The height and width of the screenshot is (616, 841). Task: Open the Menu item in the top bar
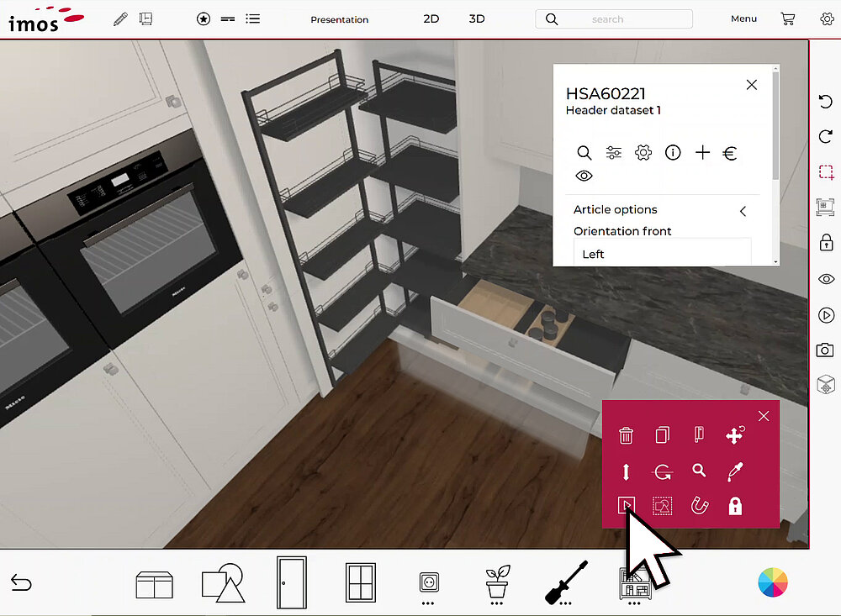pos(743,18)
